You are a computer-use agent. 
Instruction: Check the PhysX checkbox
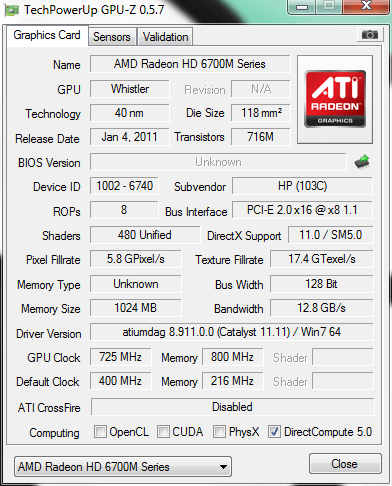tap(219, 431)
